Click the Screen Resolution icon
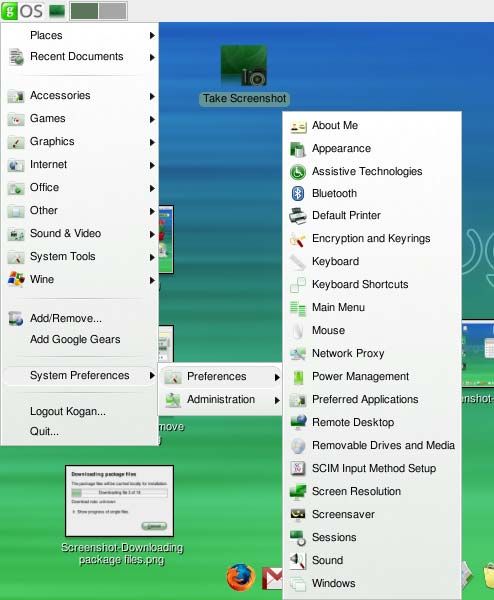 pos(298,491)
